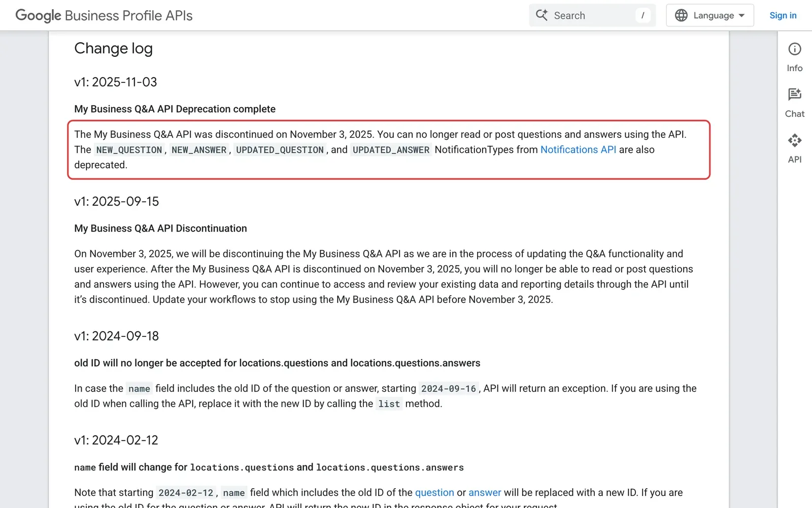The height and width of the screenshot is (508, 812).
Task: Open the Info panel icon
Action: (x=795, y=49)
